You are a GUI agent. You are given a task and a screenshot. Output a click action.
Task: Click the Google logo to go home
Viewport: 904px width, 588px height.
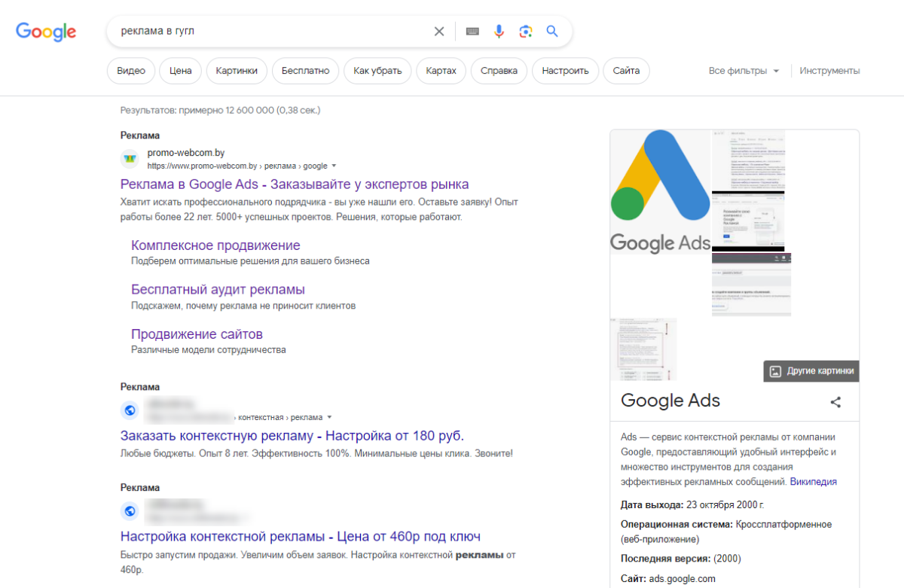click(x=45, y=32)
